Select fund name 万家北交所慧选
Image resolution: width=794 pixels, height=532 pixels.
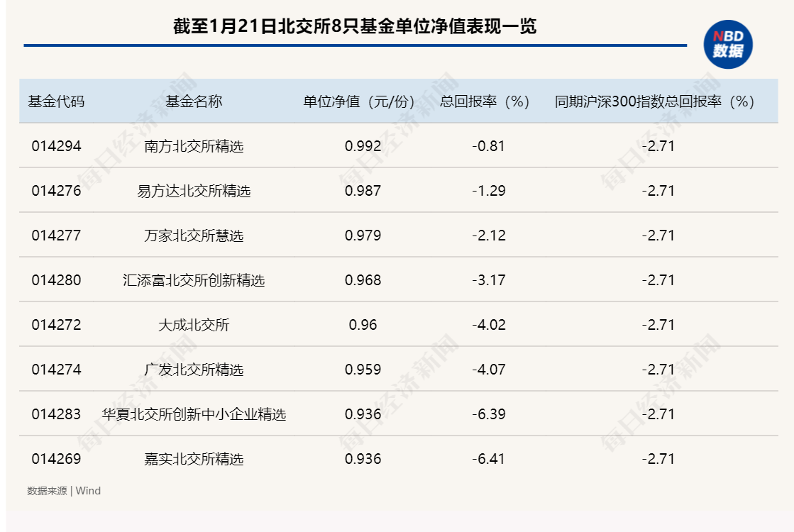(194, 235)
